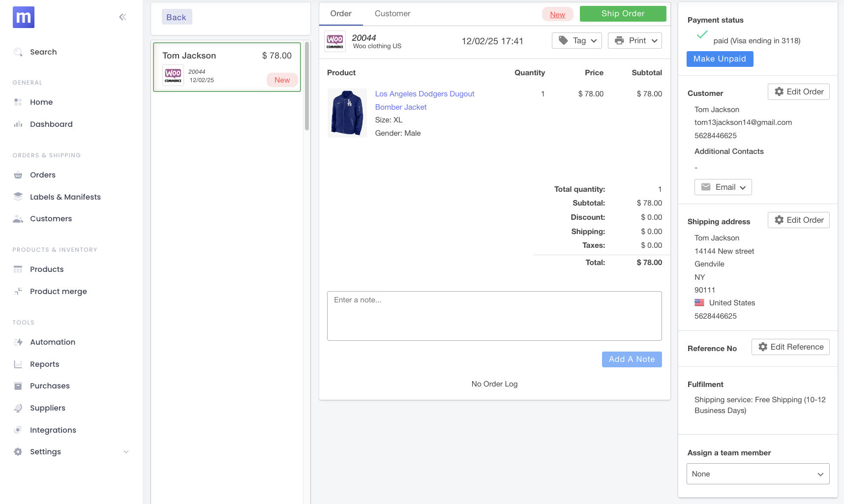Collapse the sidebar with the double-chevron arrow

pos(122,16)
